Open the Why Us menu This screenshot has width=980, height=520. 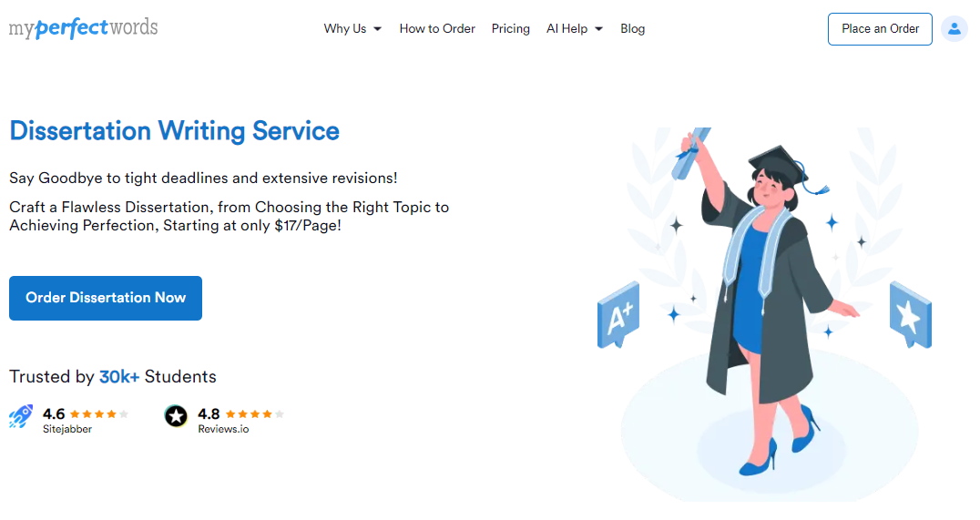[345, 29]
